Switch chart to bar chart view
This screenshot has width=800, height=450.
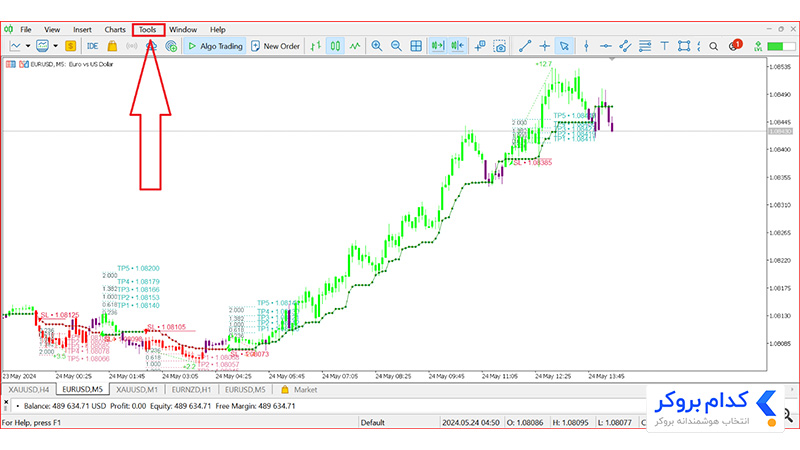point(315,46)
